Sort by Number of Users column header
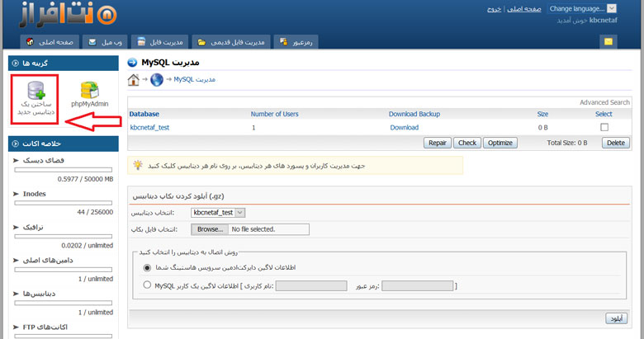 point(274,114)
